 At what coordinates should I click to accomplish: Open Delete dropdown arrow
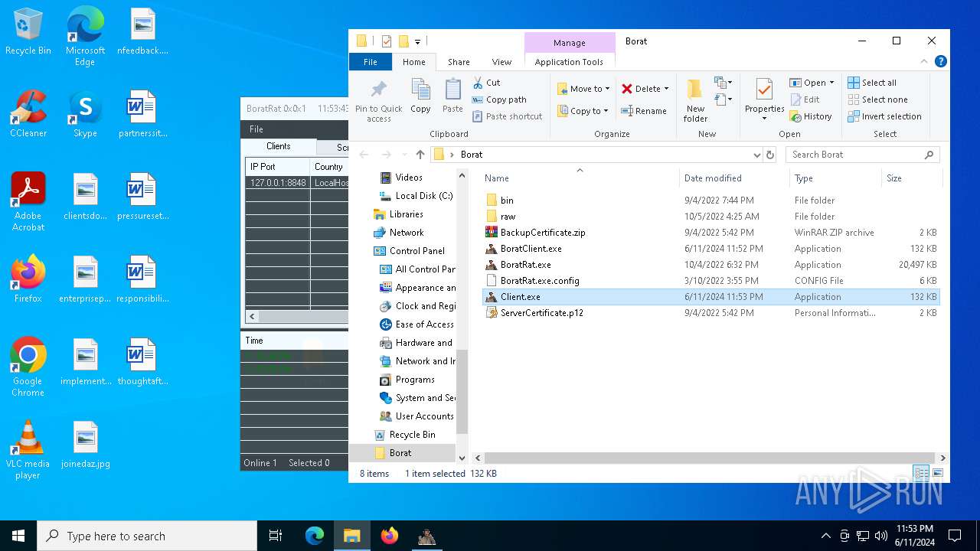pyautogui.click(x=666, y=89)
